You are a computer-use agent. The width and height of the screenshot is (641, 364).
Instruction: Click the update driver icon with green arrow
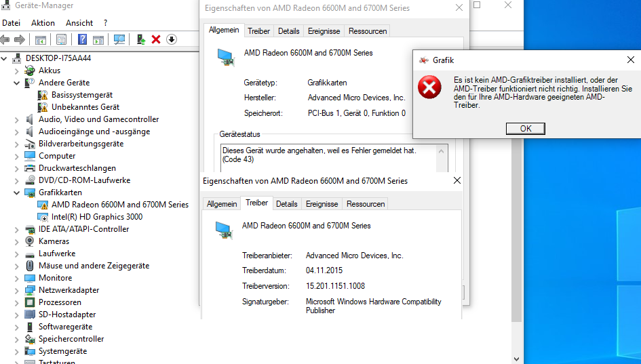141,39
